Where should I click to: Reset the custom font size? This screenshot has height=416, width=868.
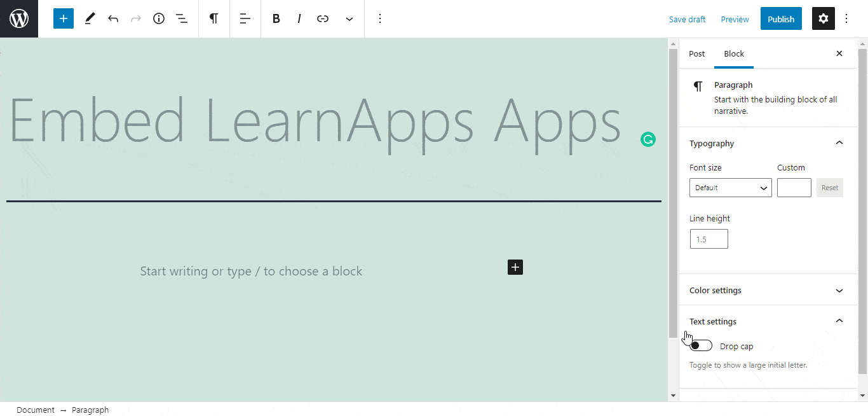pos(830,188)
